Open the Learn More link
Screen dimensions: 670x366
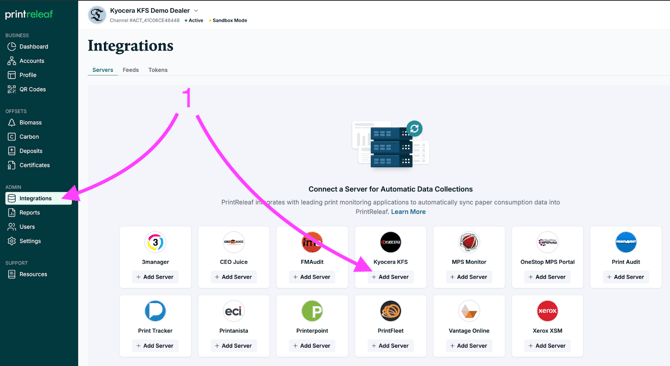[x=408, y=211]
